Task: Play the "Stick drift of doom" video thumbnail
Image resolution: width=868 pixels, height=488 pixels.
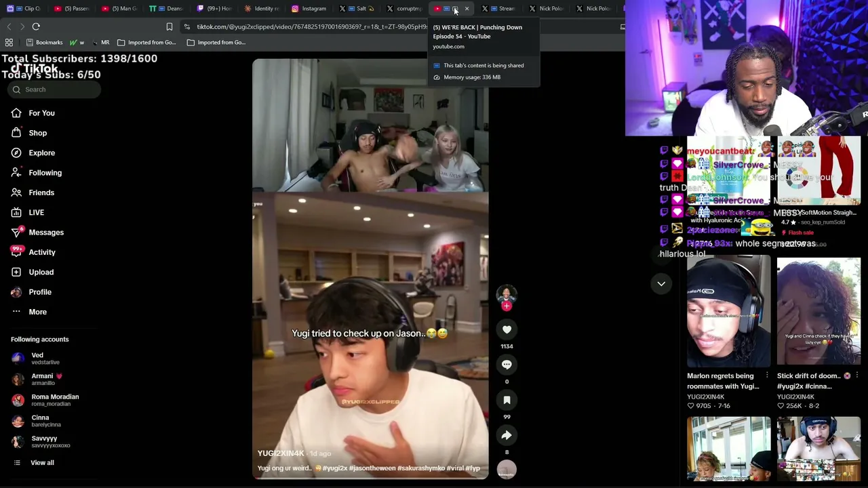Action: click(818, 312)
